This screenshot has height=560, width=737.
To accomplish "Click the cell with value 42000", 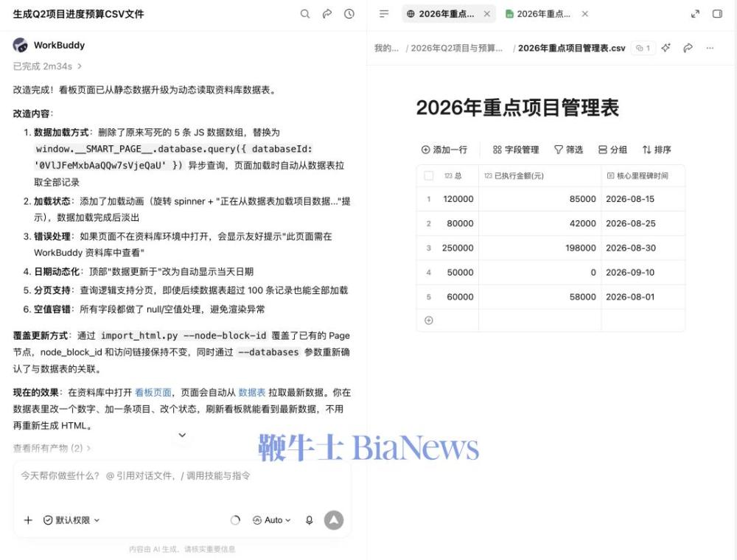I will click(x=539, y=223).
